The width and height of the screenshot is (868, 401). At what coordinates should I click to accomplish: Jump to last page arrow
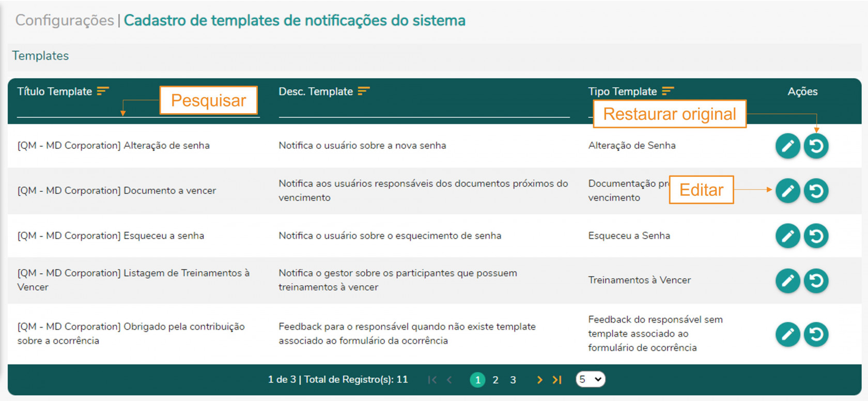556,380
